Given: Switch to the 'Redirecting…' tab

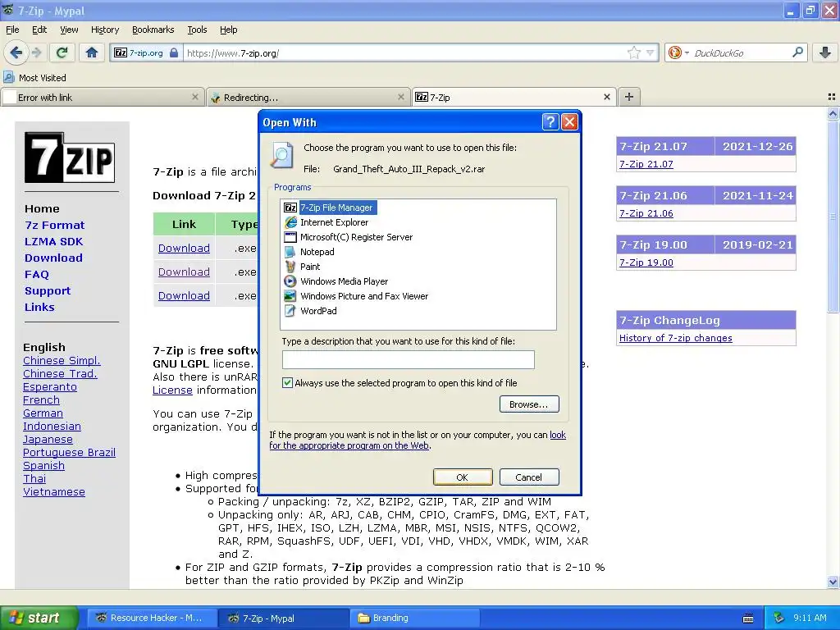Looking at the screenshot, I should pos(308,97).
